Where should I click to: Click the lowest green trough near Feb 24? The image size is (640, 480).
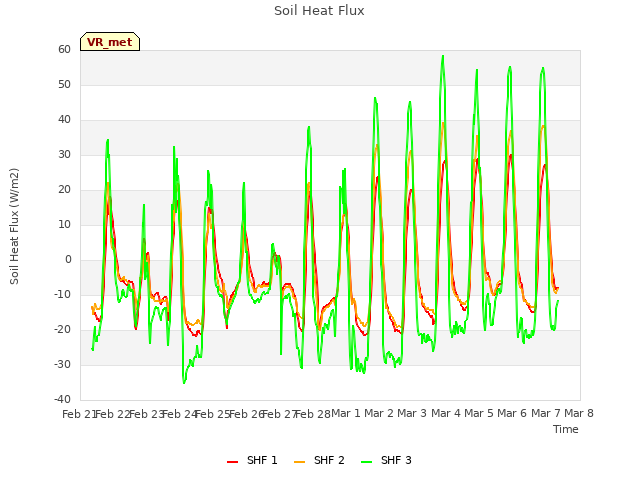tap(184, 382)
